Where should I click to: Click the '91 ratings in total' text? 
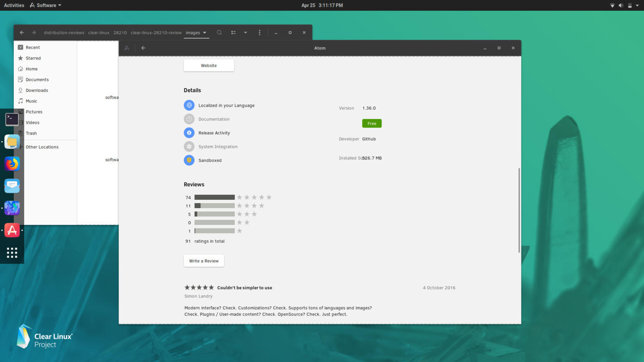(x=205, y=241)
